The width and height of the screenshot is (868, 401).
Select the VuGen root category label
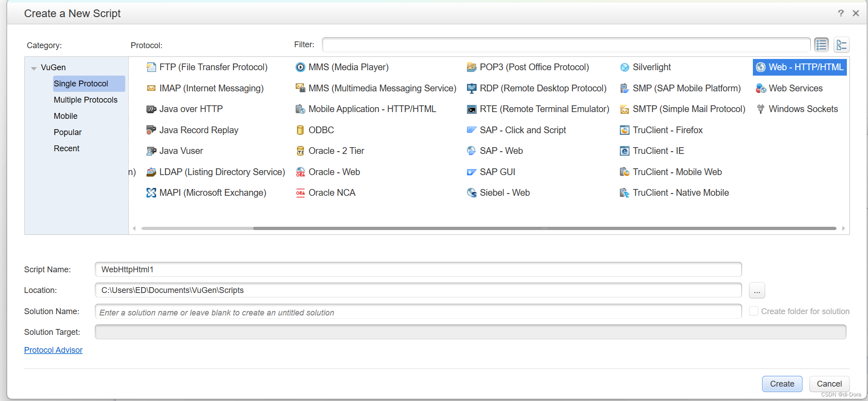coord(53,68)
